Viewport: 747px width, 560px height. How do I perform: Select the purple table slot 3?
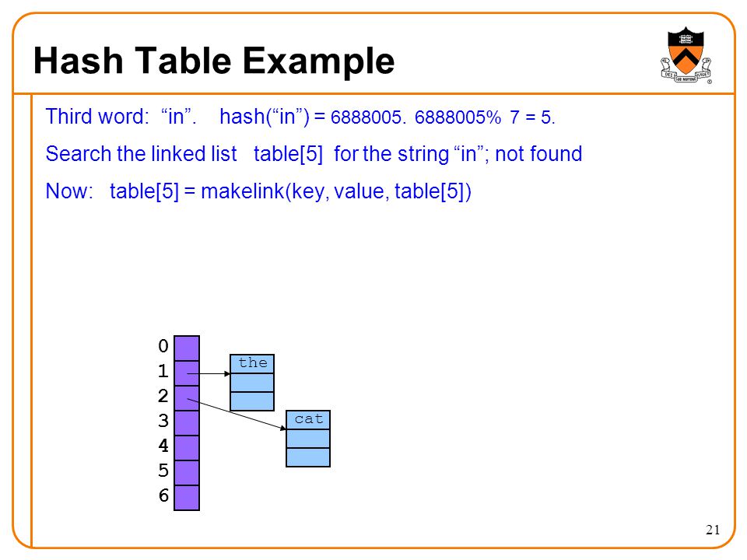coord(187,423)
